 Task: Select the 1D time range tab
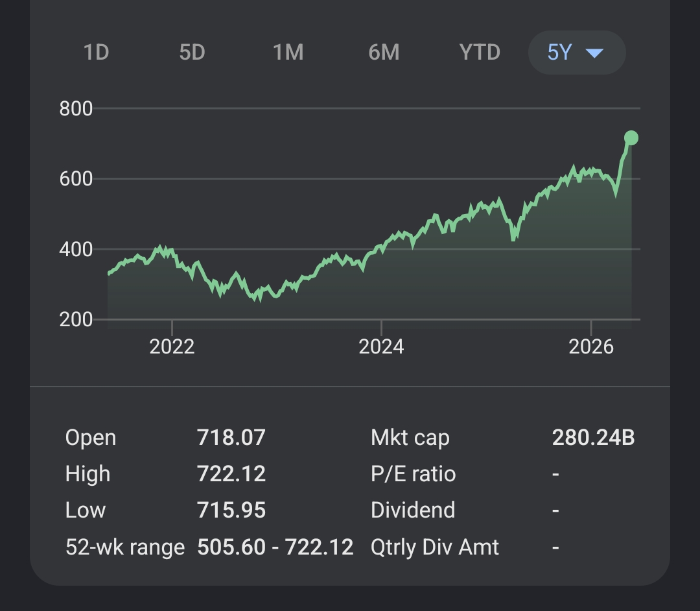97,53
